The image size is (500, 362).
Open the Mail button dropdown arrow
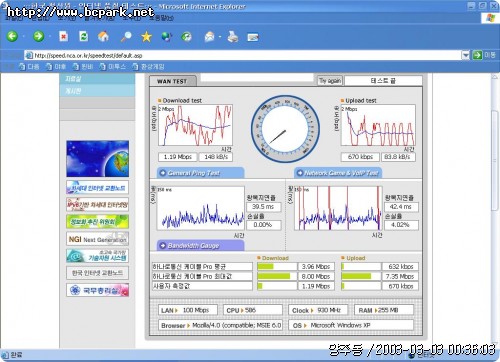click(220, 36)
